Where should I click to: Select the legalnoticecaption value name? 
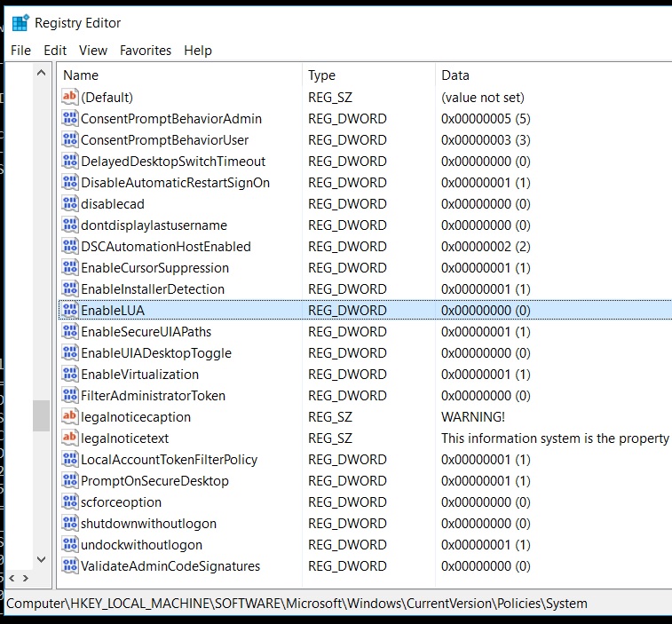pos(136,417)
